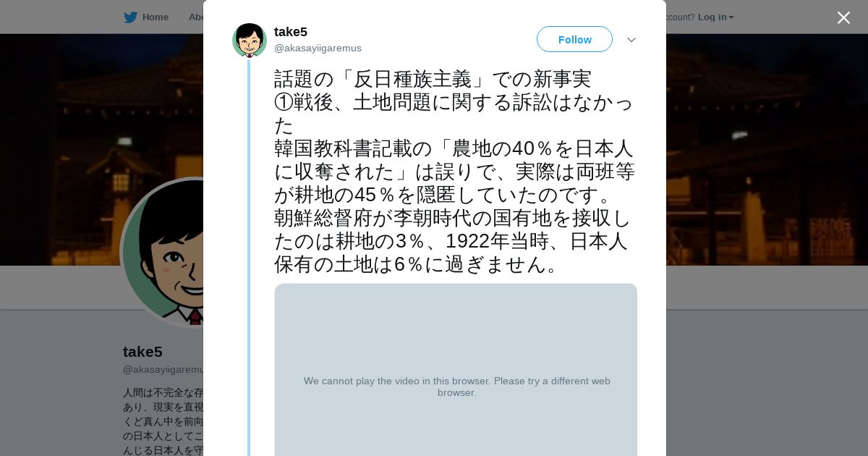Click the video's "try a different web browser" message
Image resolution: width=868 pixels, height=456 pixels.
(x=456, y=387)
